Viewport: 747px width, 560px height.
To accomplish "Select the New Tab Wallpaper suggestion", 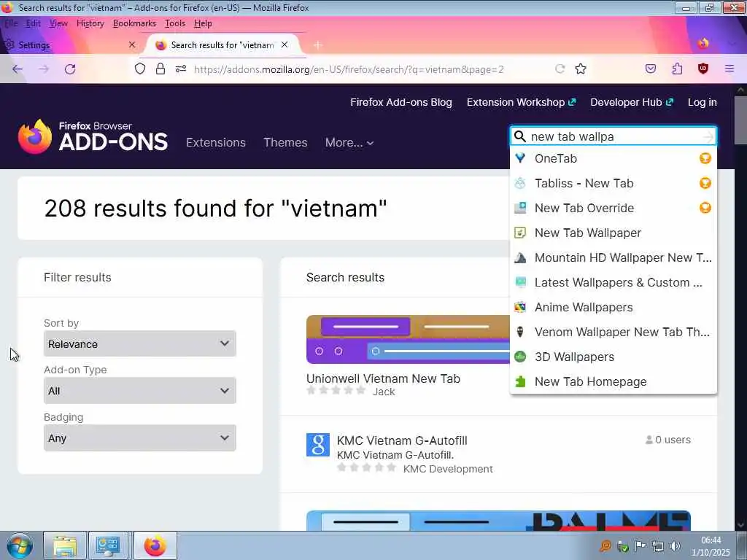I will pos(613,233).
